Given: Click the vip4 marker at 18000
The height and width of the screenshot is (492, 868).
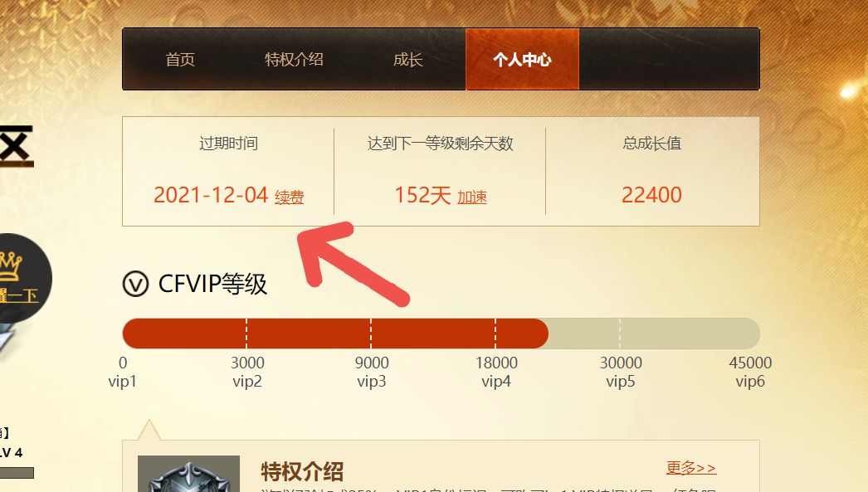Looking at the screenshot, I should (496, 372).
